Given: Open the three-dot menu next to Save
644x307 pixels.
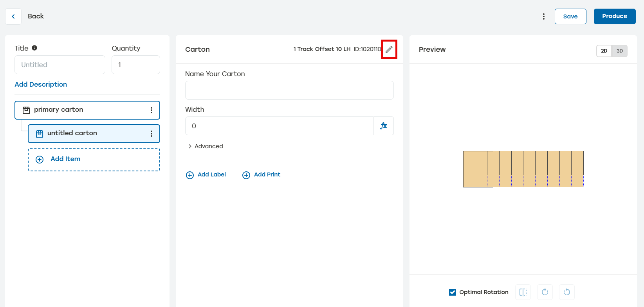Looking at the screenshot, I should (x=543, y=16).
